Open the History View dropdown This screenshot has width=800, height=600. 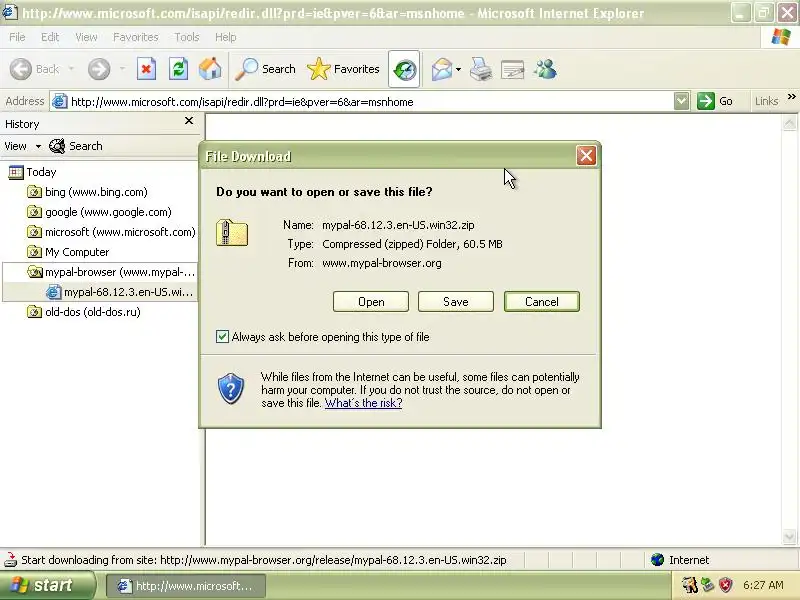coord(38,146)
